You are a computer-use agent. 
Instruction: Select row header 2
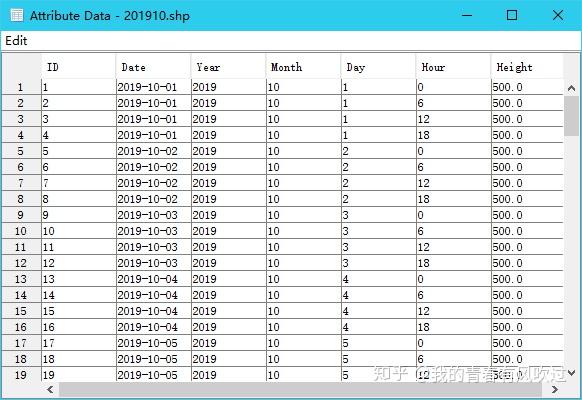[21, 103]
